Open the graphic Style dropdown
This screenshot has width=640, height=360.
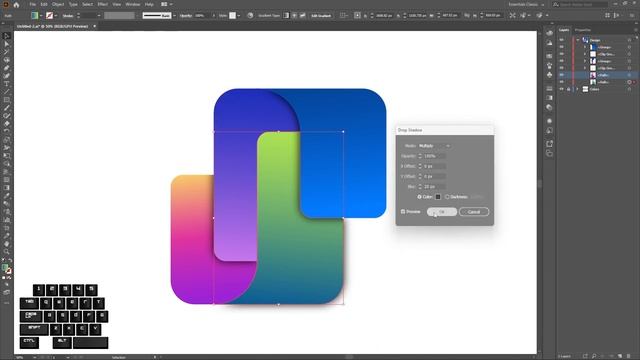click(239, 16)
